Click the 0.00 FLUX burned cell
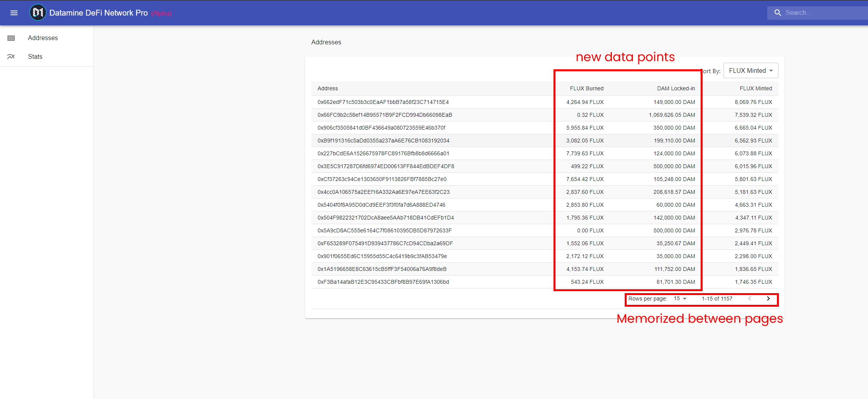 tap(590, 230)
